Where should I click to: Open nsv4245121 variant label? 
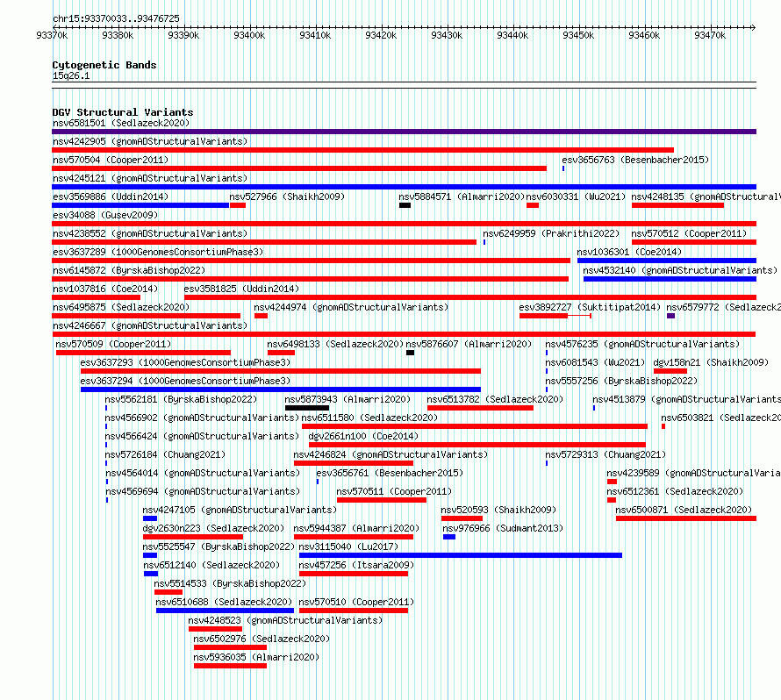[150, 178]
